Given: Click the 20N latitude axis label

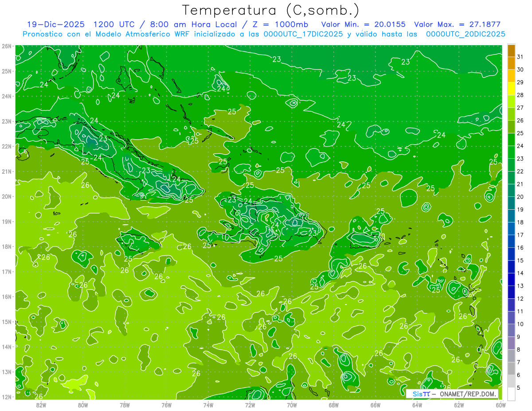Looking at the screenshot, I should [x=7, y=196].
